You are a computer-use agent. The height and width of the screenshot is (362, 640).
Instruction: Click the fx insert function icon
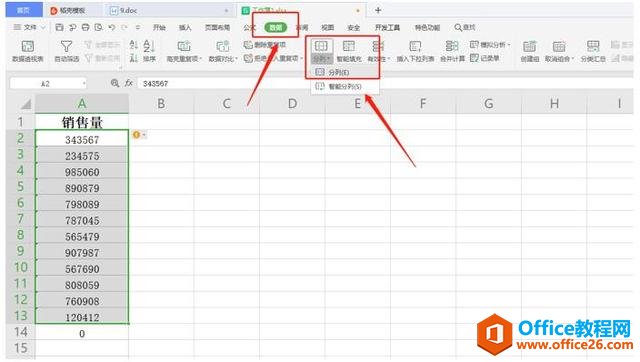pyautogui.click(x=129, y=83)
